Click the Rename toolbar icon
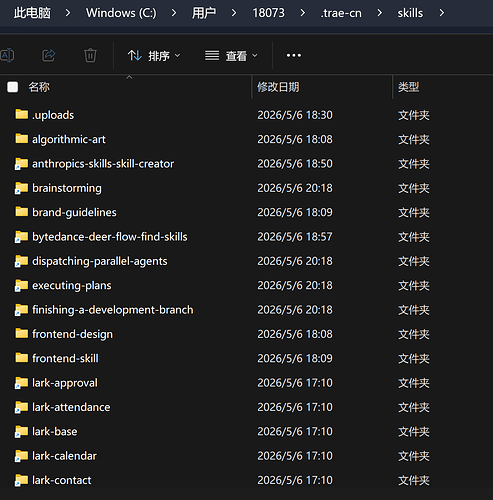The width and height of the screenshot is (493, 500). [x=7, y=55]
